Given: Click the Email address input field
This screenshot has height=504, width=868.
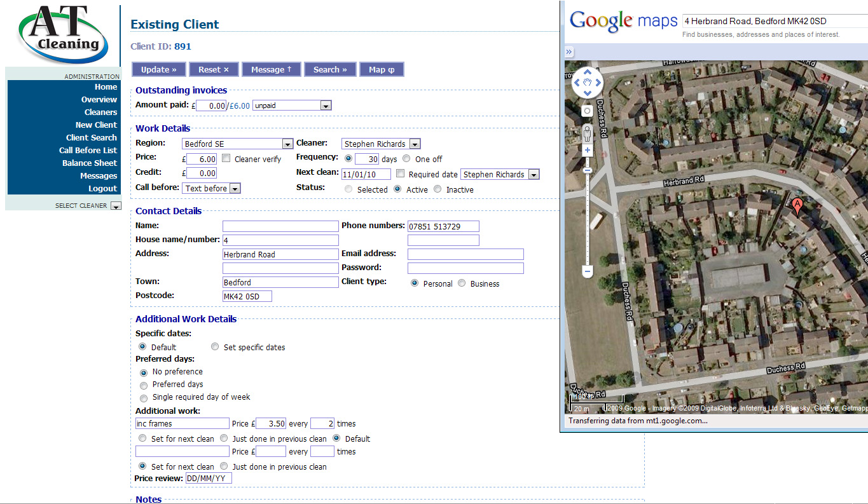Looking at the screenshot, I should point(465,254).
